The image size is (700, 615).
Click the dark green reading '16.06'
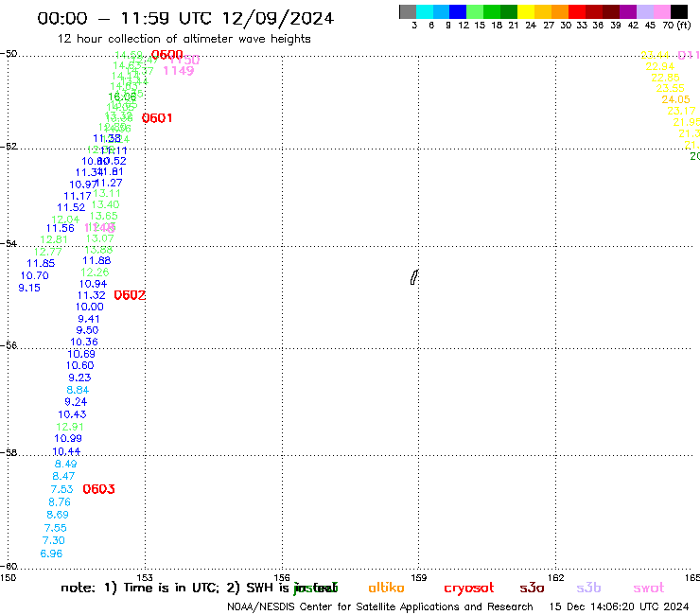(x=122, y=97)
